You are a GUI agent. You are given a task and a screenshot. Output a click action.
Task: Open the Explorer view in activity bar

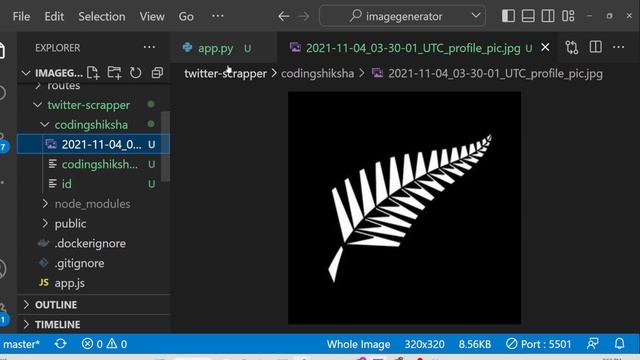coord(2,51)
